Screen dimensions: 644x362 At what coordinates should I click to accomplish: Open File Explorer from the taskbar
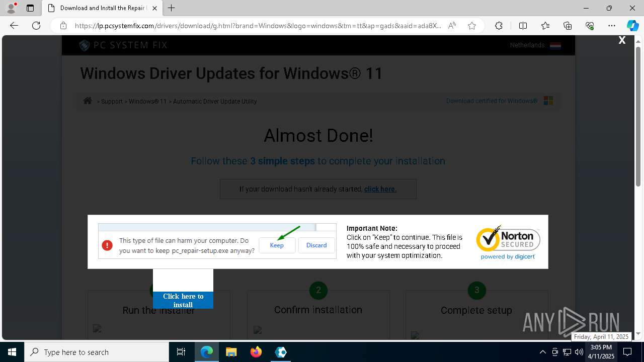(x=231, y=352)
